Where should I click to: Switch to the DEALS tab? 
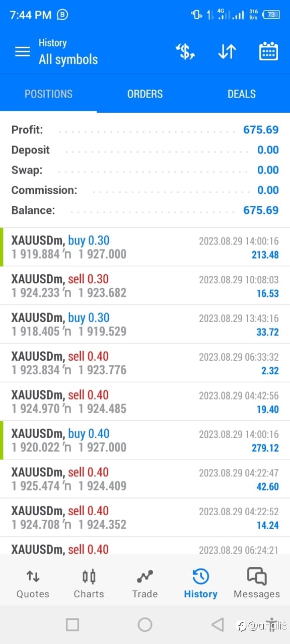point(242,94)
